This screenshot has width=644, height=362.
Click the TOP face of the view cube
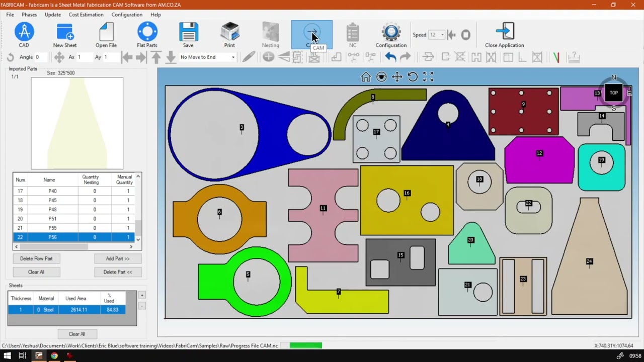614,93
